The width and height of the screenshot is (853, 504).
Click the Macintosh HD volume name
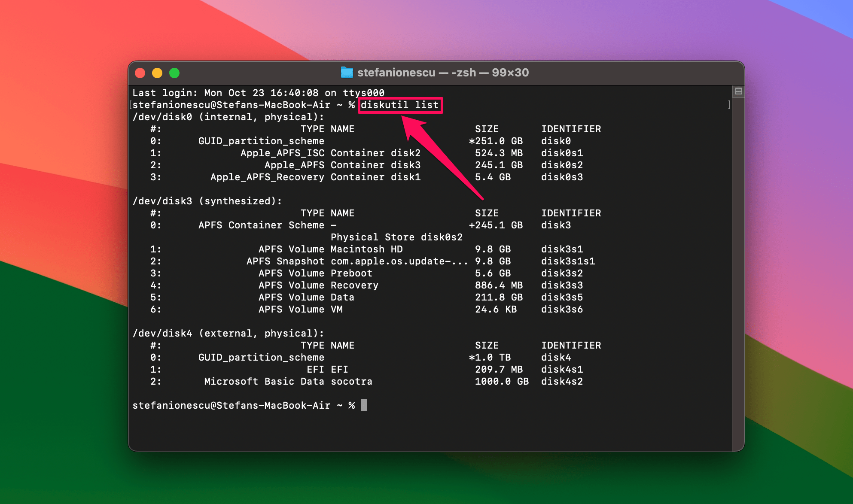(x=366, y=249)
